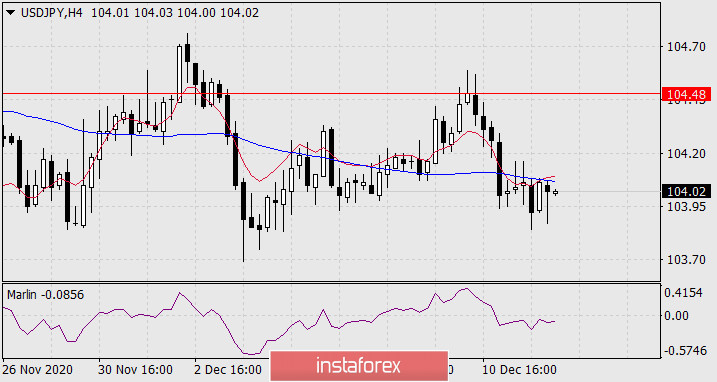Select the 26 Nov 2020 date label
This screenshot has height=382, width=717.
coord(37,370)
